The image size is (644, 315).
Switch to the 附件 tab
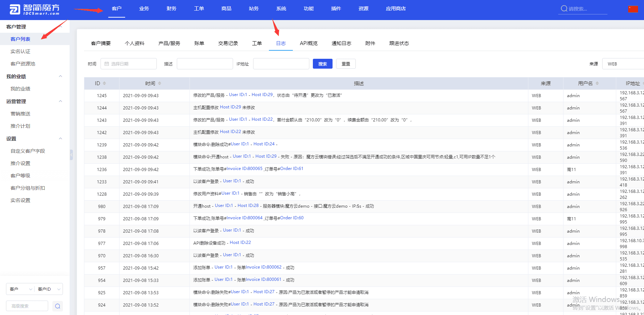click(x=370, y=43)
